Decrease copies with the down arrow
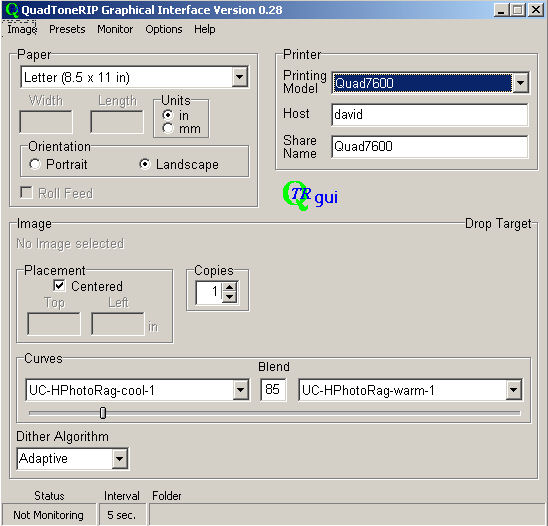This screenshot has height=526, width=548. tap(230, 297)
